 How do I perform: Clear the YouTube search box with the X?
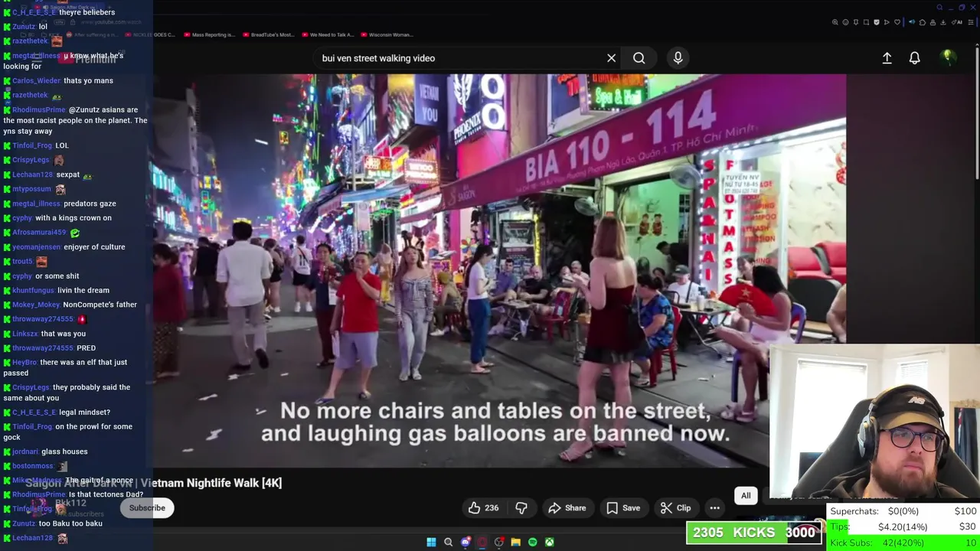click(611, 58)
